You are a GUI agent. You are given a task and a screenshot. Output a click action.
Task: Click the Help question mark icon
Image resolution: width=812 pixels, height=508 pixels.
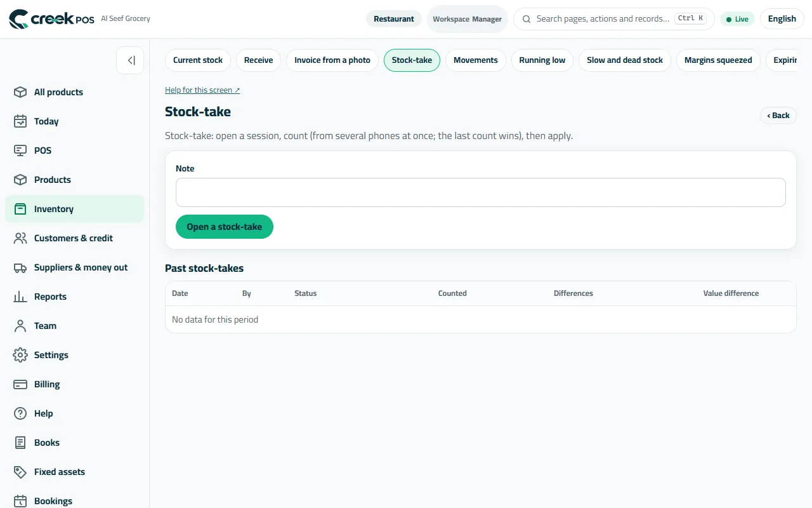coord(20,413)
